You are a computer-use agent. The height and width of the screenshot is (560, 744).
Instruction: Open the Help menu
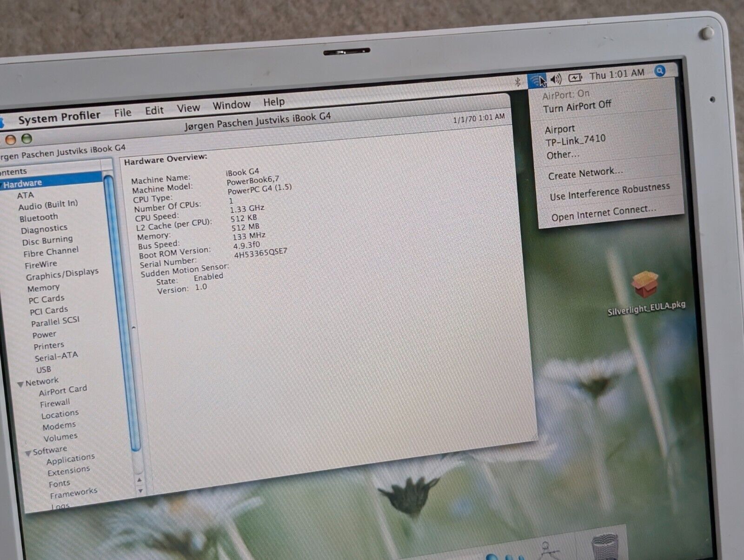pos(274,102)
